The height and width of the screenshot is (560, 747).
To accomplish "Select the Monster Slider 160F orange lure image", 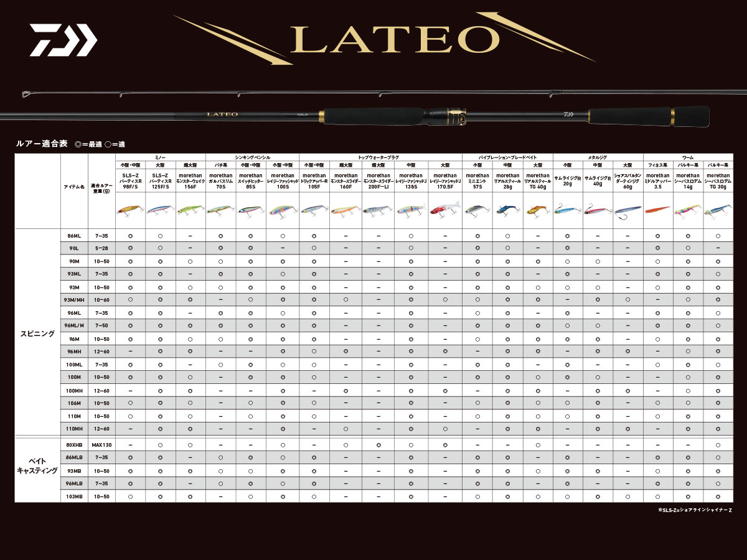I will (x=345, y=211).
